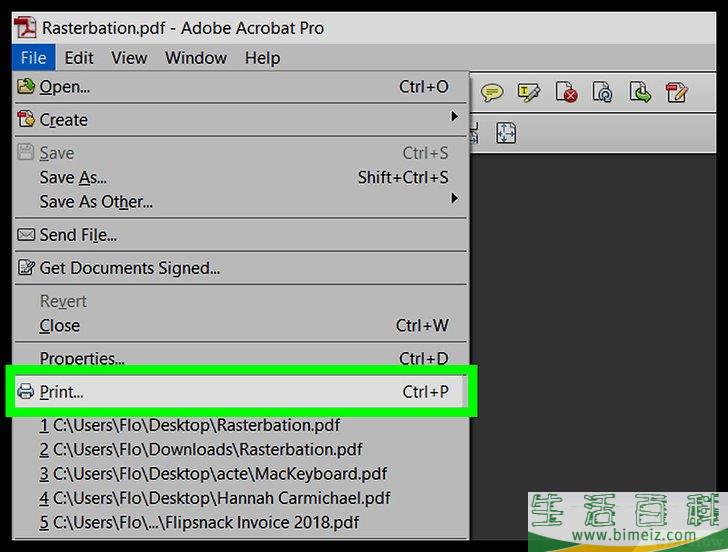The height and width of the screenshot is (552, 728).
Task: Expand the Save As Other submenu
Action: pos(240,201)
